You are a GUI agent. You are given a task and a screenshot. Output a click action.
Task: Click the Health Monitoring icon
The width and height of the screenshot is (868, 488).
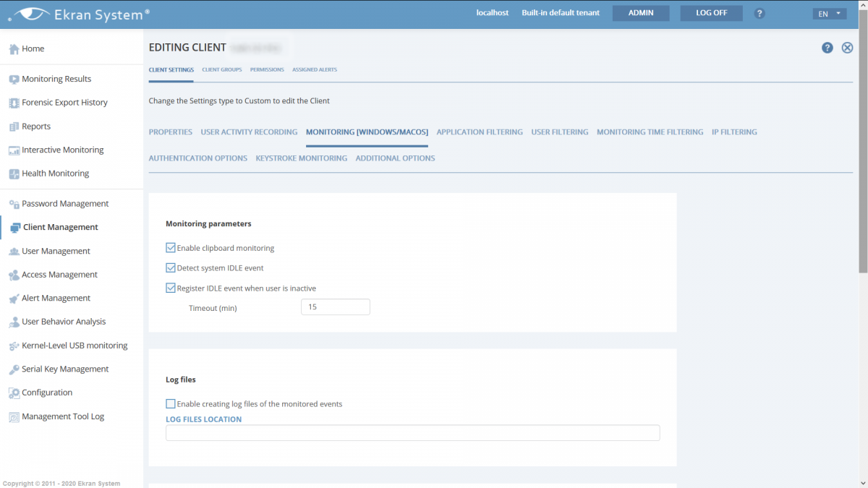pos(14,174)
